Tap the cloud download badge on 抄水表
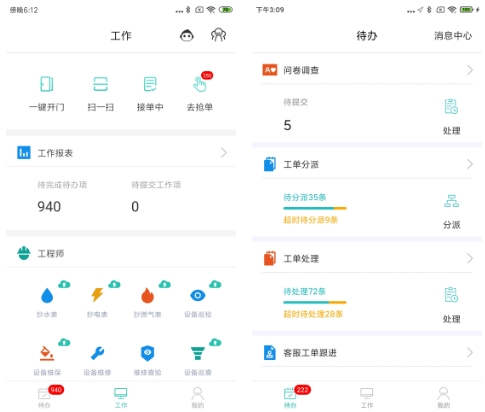Screen dimensions: 485x412 pyautogui.click(x=64, y=284)
